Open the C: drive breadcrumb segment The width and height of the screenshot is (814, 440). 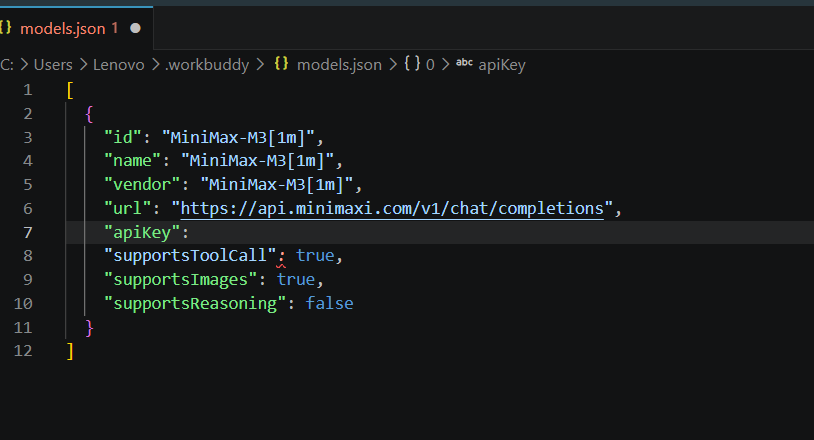point(7,65)
